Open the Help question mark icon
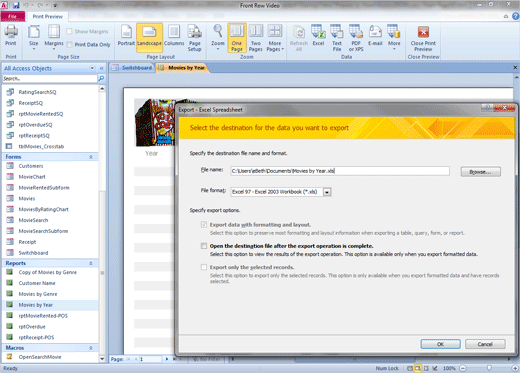Screen dimensions: 520x373 click(515, 16)
